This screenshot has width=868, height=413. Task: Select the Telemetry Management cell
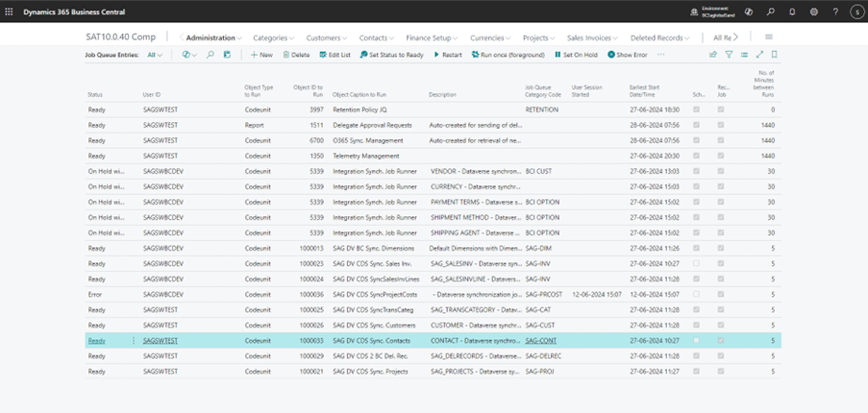[366, 156]
